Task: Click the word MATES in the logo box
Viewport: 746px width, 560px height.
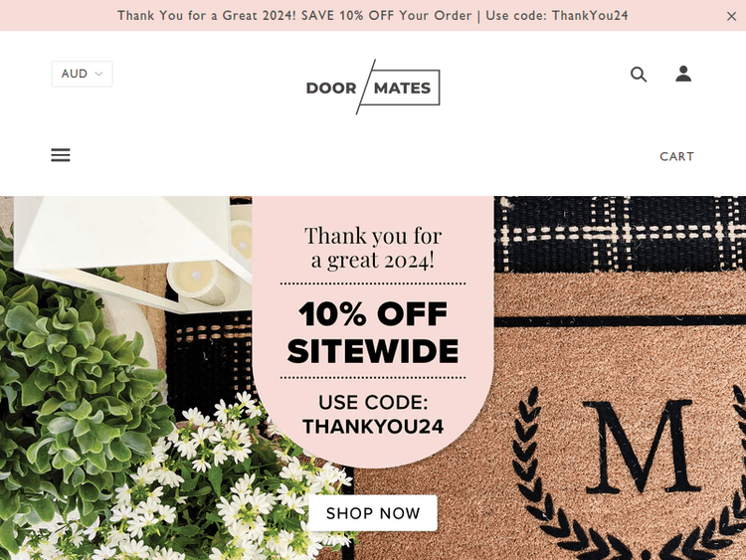Action: pos(402,88)
